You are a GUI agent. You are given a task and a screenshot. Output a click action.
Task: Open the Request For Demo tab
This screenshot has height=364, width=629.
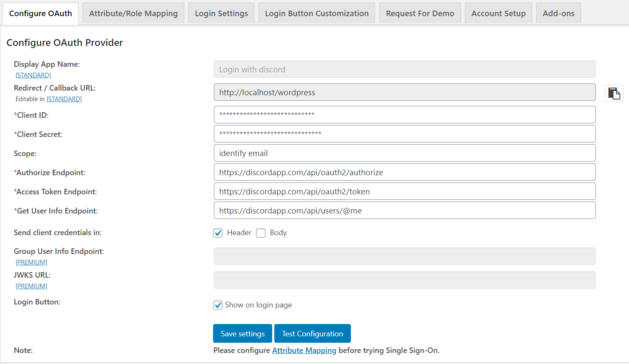419,13
